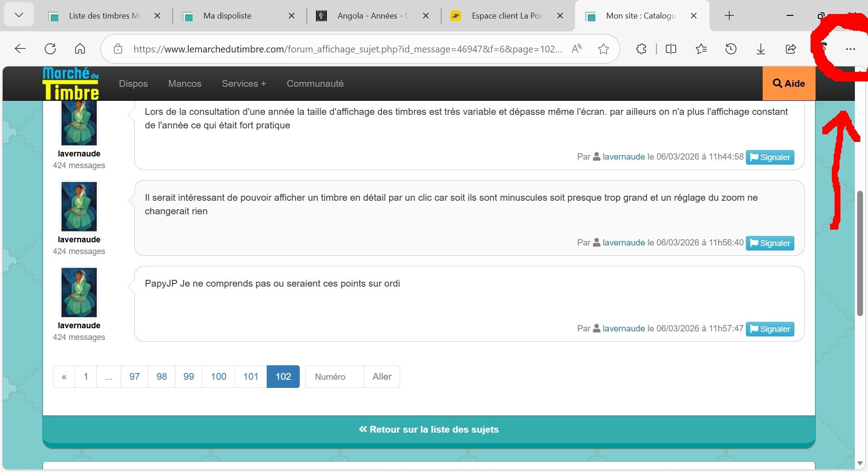This screenshot has height=472, width=868.
Task: View site information lock icon
Action: tap(118, 49)
